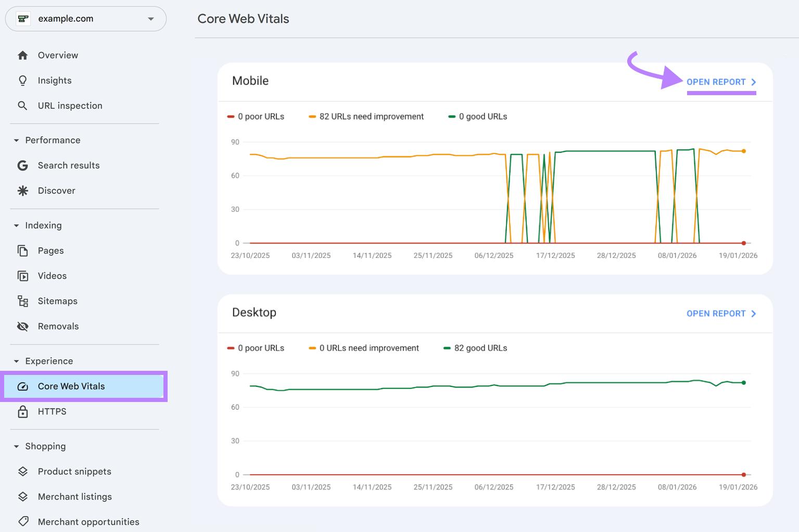Collapse the Shopping section
The image size is (799, 532).
(16, 446)
